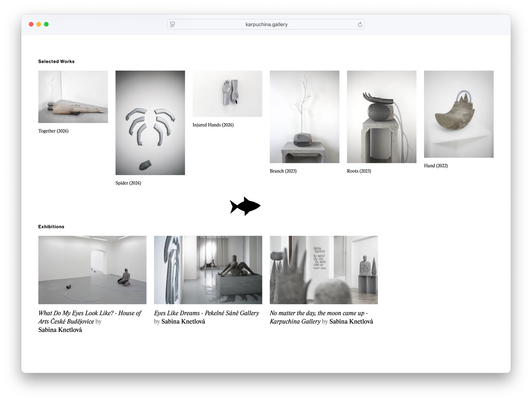This screenshot has height=401, width=532.
Task: Click the Hand (2022) caption text
Action: click(x=436, y=166)
